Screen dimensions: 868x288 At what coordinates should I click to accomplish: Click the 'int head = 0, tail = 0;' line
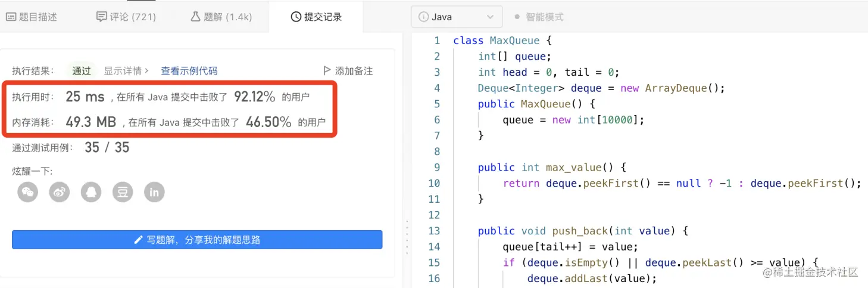coord(548,72)
